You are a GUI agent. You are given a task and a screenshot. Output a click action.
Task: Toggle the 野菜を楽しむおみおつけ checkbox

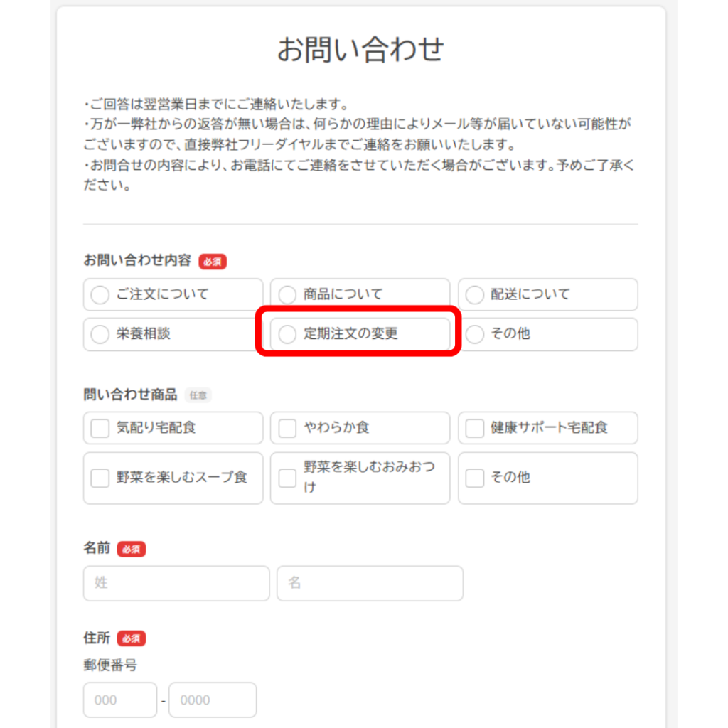[287, 478]
